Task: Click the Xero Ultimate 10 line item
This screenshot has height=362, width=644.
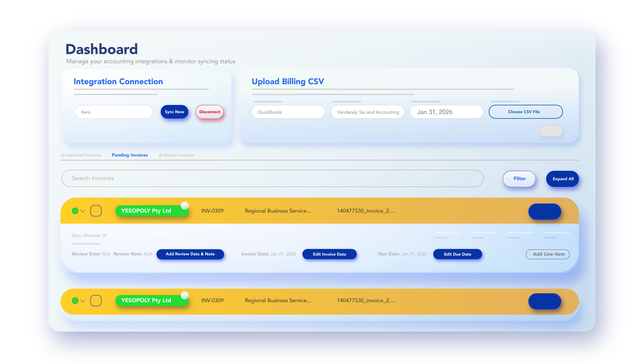Action: pyautogui.click(x=89, y=236)
